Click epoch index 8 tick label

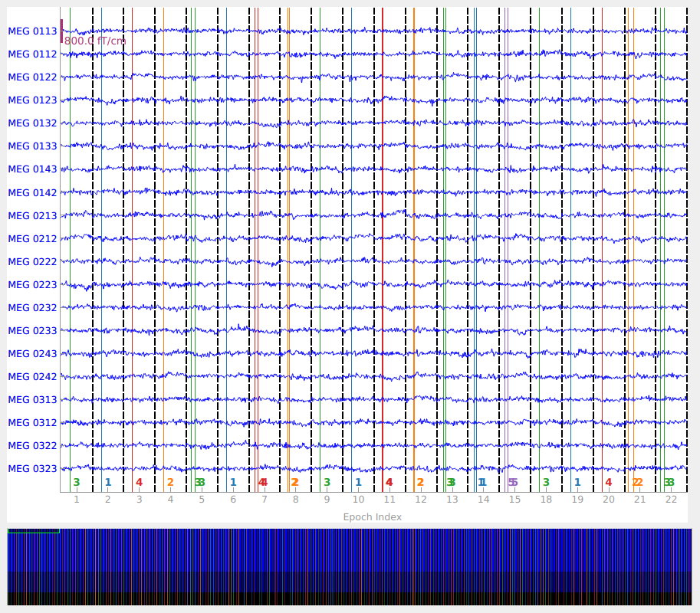(x=295, y=500)
